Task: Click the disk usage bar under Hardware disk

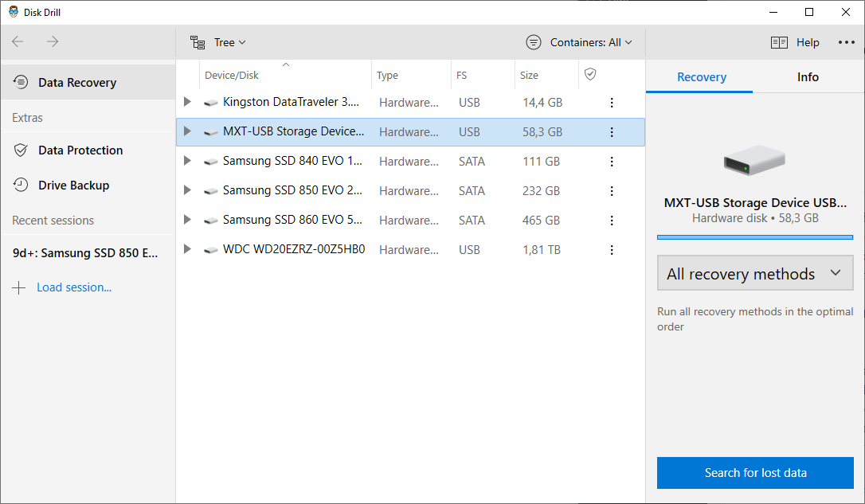Action: coord(754,237)
